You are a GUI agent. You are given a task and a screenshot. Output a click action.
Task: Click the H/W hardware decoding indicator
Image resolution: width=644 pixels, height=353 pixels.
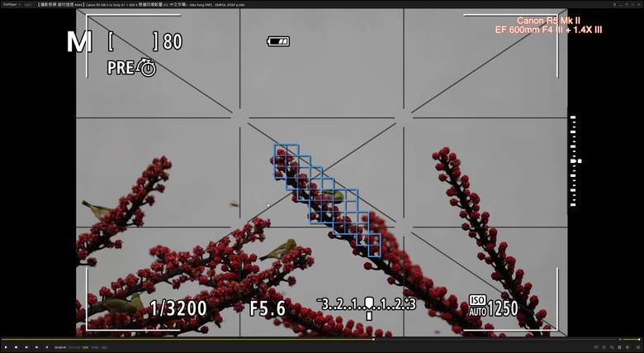click(85, 347)
